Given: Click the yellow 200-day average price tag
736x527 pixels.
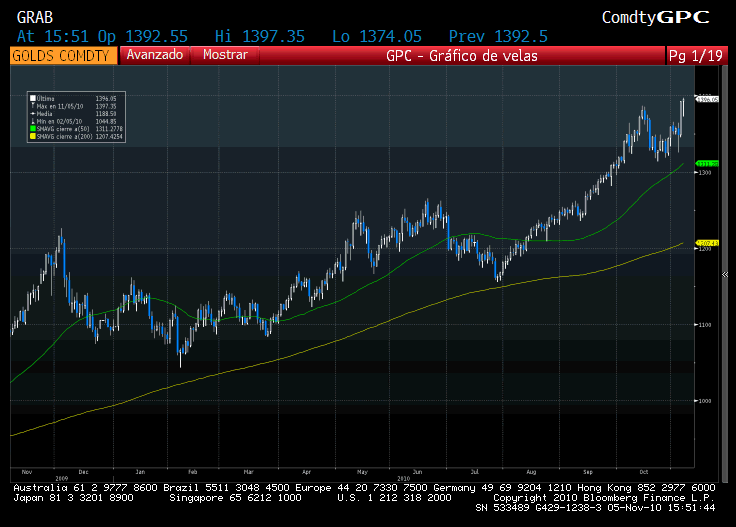Looking at the screenshot, I should coord(707,243).
